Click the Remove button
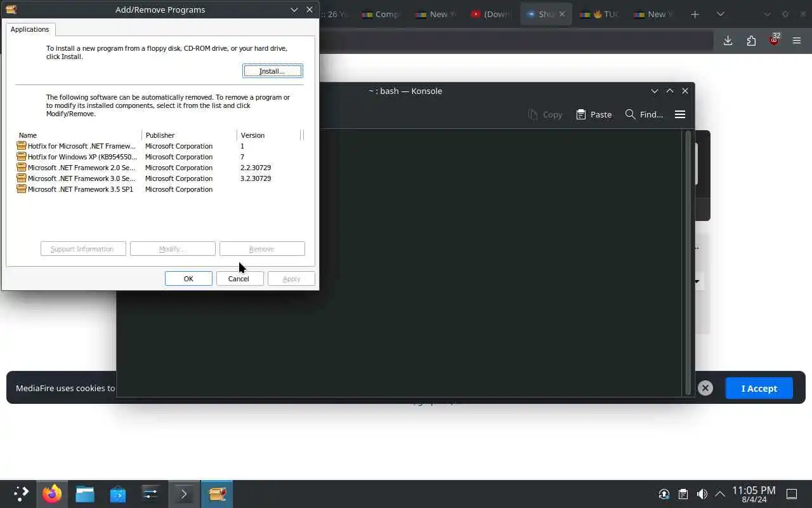 point(262,249)
